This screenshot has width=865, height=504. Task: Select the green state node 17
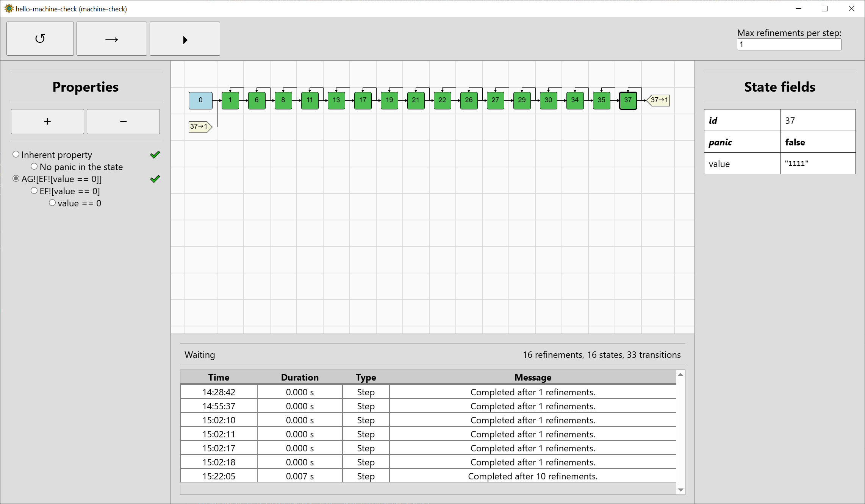click(x=363, y=100)
